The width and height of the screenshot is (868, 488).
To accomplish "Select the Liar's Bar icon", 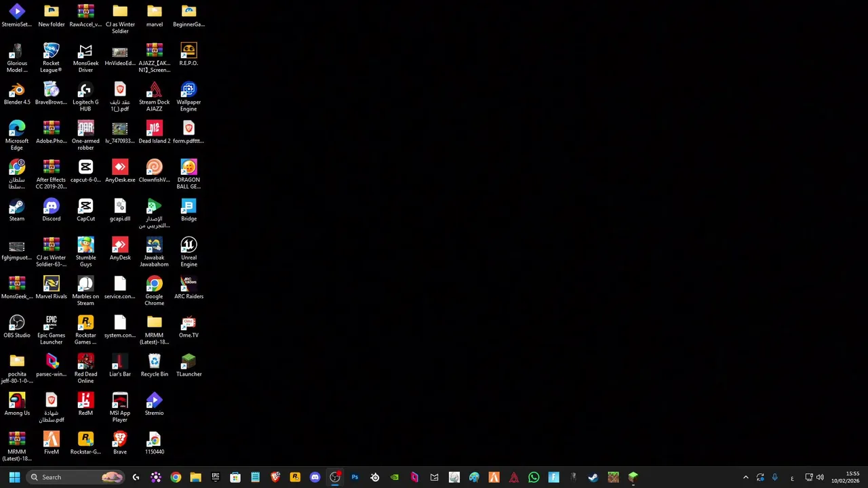I will click(x=120, y=365).
